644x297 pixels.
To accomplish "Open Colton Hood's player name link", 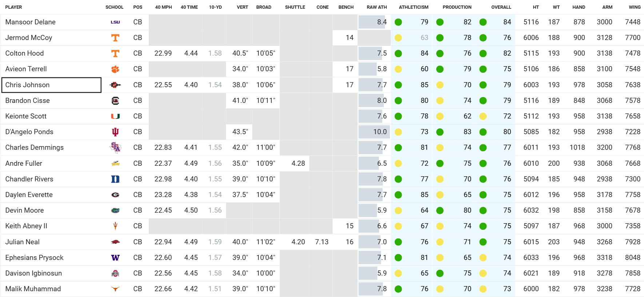I will (24, 53).
